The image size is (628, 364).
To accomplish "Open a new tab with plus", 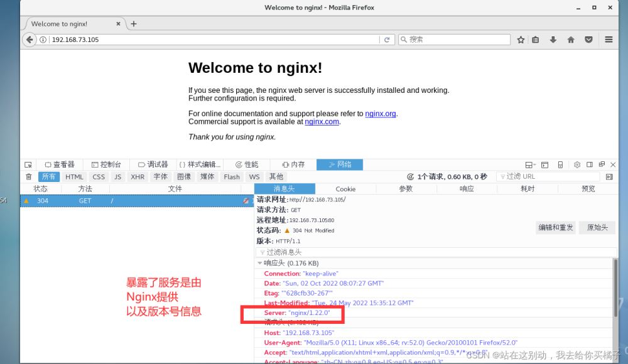I will click(134, 24).
